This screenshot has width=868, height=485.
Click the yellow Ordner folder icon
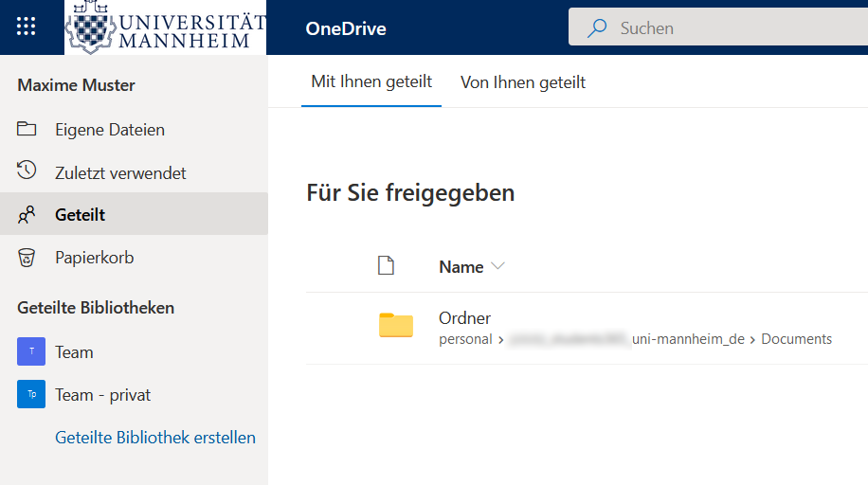[396, 325]
